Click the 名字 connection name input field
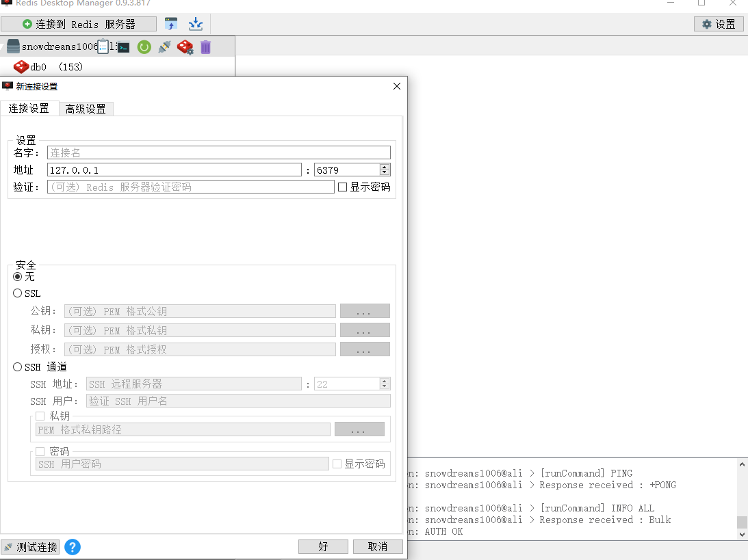 click(x=218, y=152)
